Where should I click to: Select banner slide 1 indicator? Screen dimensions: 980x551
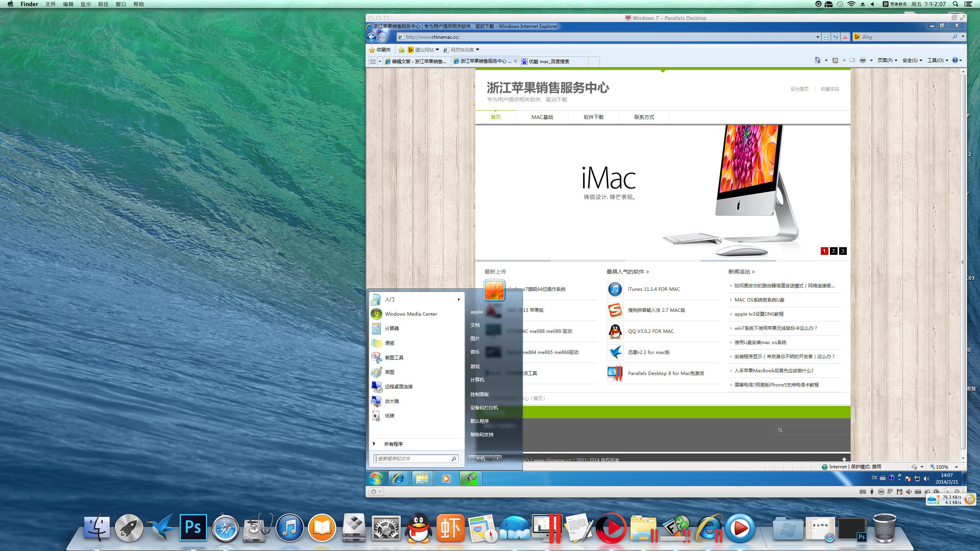click(824, 251)
